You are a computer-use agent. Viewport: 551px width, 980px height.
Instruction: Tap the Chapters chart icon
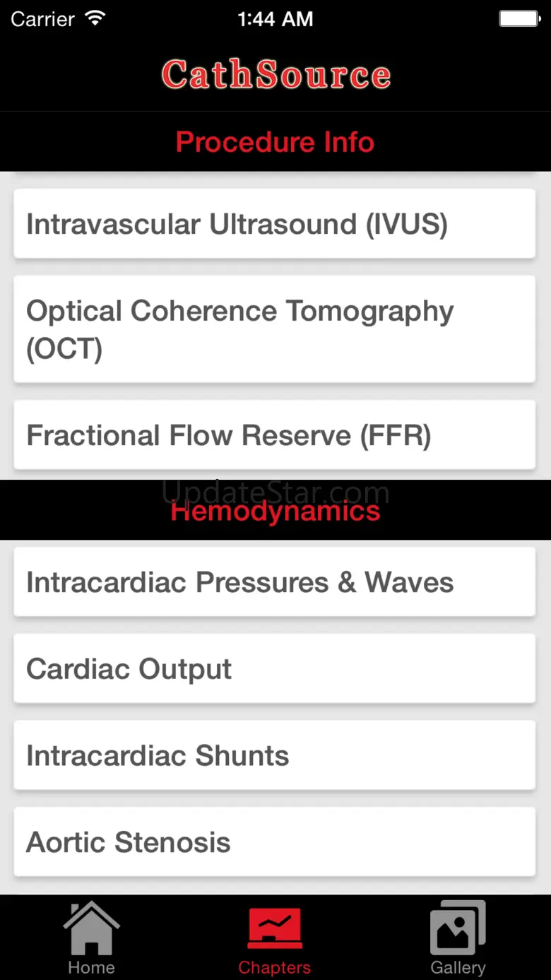pos(275,928)
